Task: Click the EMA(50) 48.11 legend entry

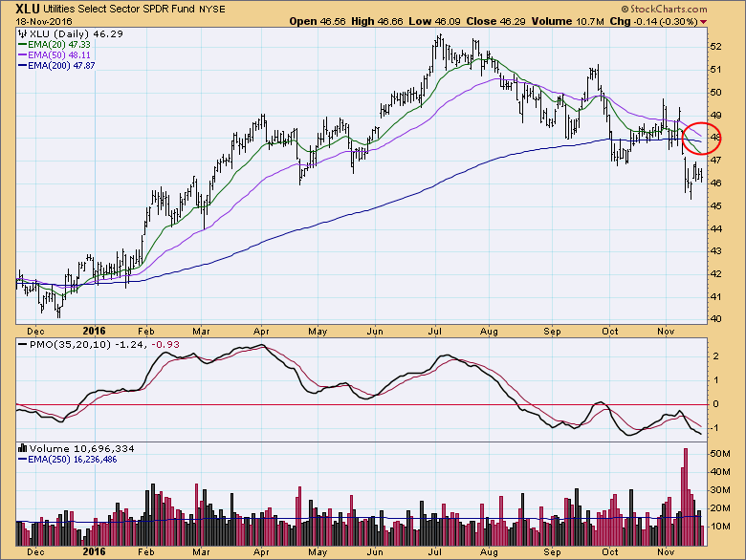Action: (x=55, y=54)
